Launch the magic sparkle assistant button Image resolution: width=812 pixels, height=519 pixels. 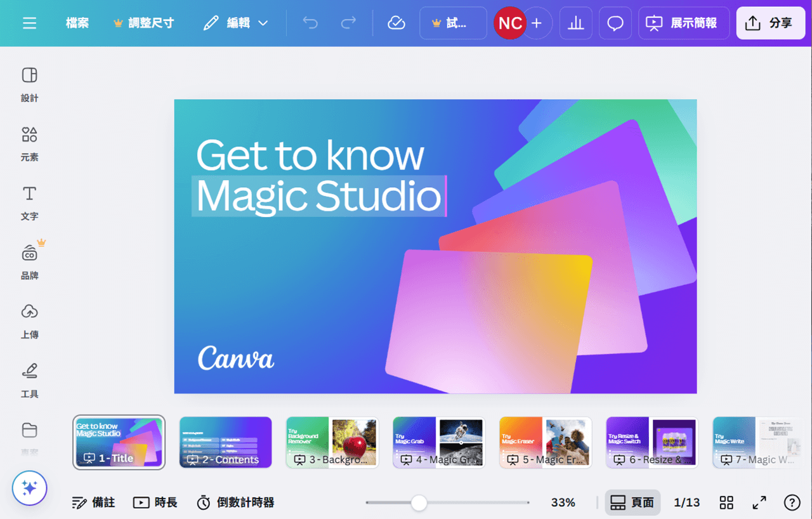pyautogui.click(x=30, y=488)
